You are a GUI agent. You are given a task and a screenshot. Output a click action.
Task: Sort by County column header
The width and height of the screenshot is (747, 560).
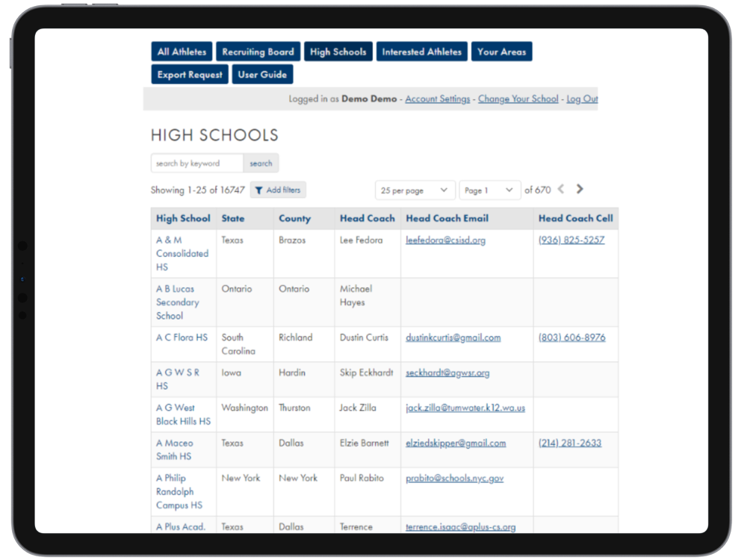[x=294, y=219]
